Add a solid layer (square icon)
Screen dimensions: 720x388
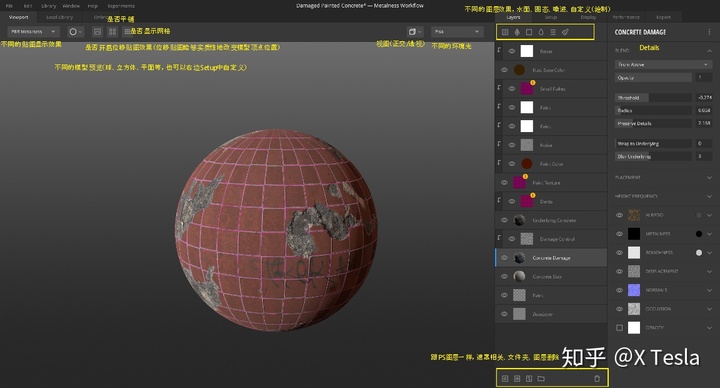(529, 32)
